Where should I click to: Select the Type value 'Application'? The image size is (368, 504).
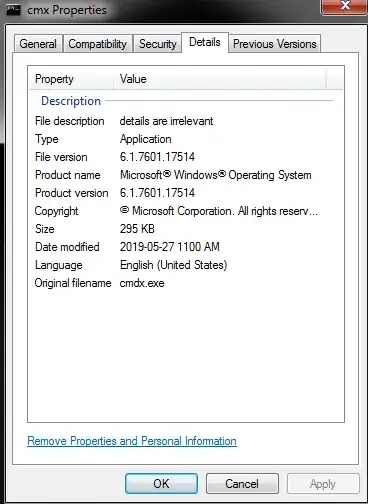[x=146, y=139]
